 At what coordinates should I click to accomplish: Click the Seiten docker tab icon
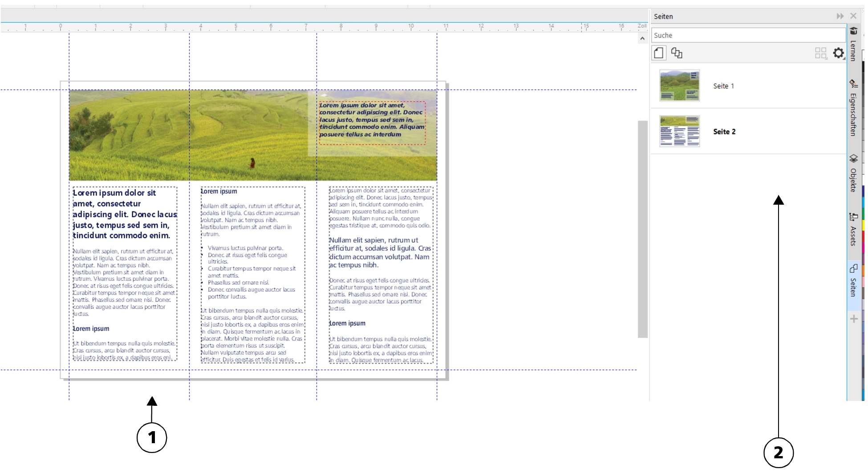(853, 268)
